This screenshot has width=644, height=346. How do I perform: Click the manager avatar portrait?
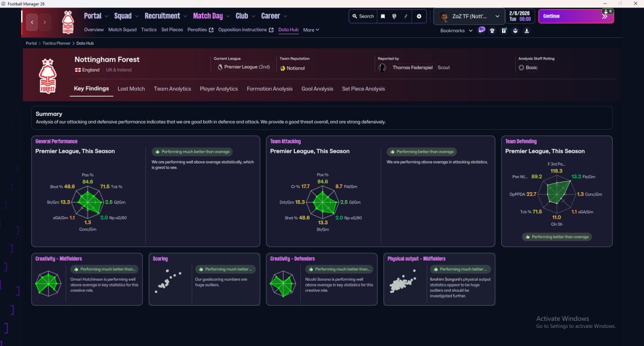[x=444, y=17]
